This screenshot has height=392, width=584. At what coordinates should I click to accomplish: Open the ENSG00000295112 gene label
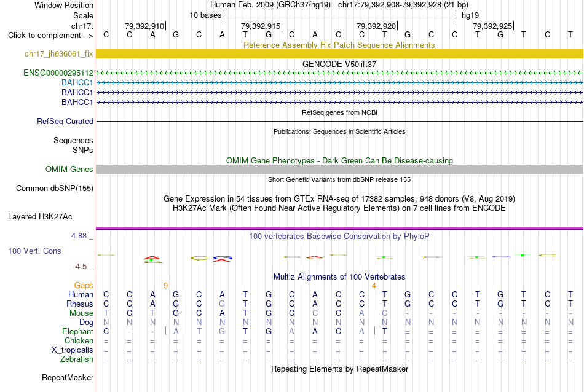click(58, 73)
